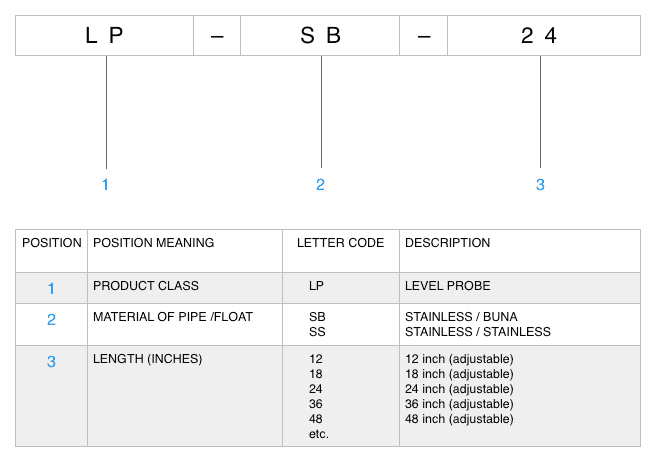Image resolution: width=660 pixels, height=462 pixels.
Task: Click the LETTER CODE column header
Action: click(341, 243)
